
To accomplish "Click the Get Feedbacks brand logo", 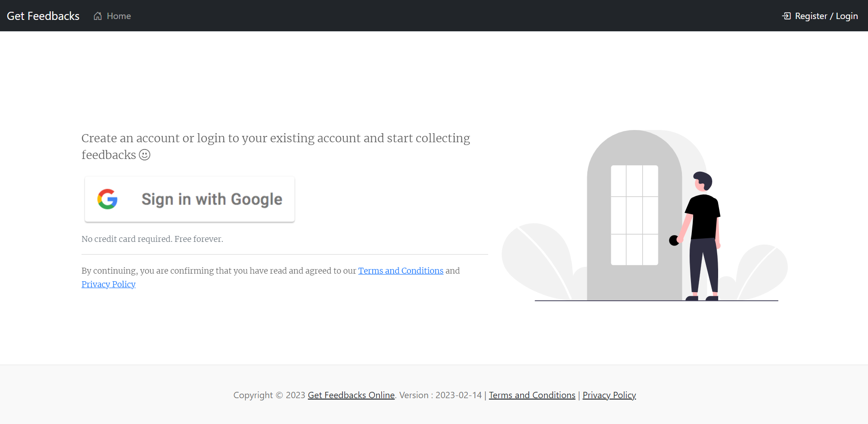I will (x=43, y=16).
